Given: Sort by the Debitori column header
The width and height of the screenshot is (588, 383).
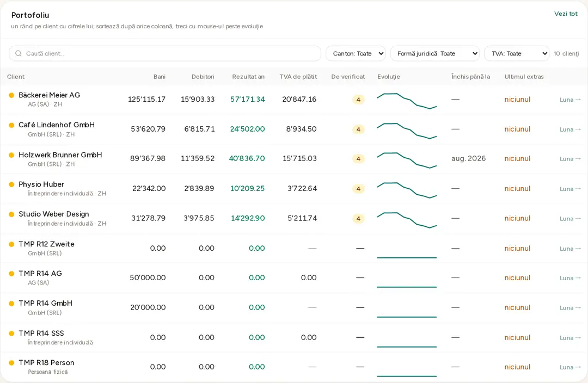Looking at the screenshot, I should point(203,77).
